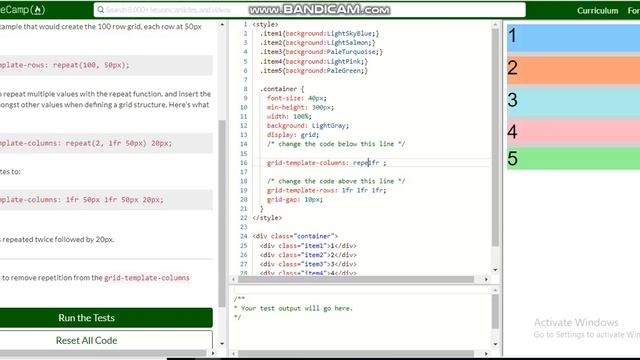This screenshot has width=640, height=360.
Task: Click line 16 grid-template-columns code
Action: pyautogui.click(x=327, y=163)
